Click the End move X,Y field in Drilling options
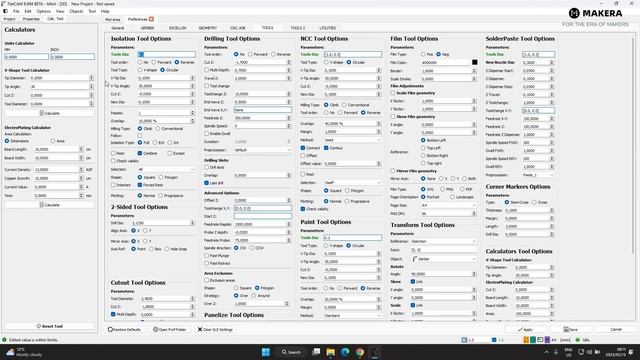This screenshot has height=360, width=640. coord(262,110)
